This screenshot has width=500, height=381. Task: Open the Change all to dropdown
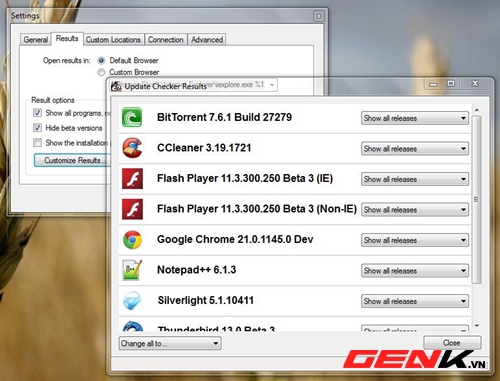pos(170,343)
